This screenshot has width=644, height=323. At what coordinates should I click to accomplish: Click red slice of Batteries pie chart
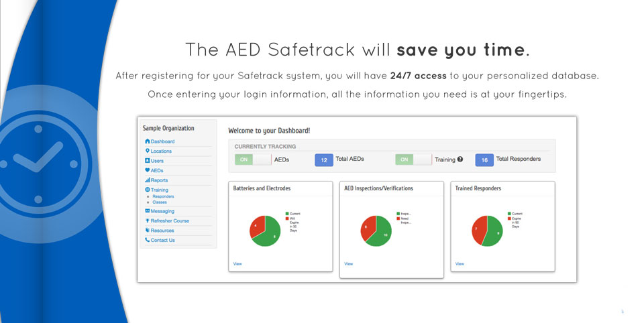257,227
